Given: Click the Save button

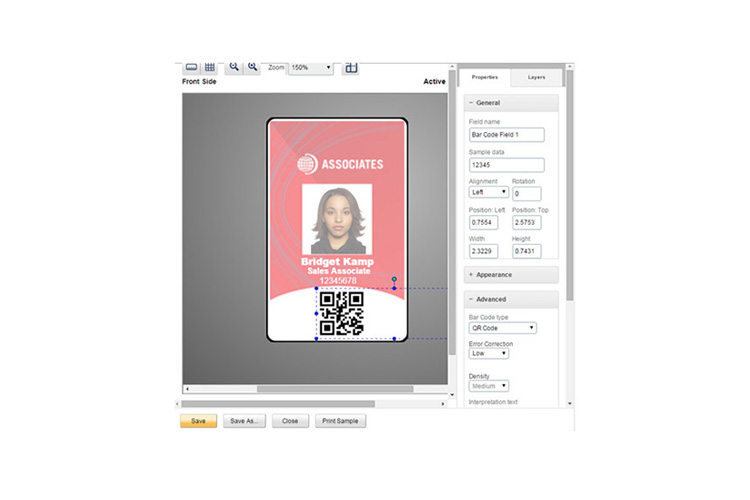Looking at the screenshot, I should coord(199,421).
